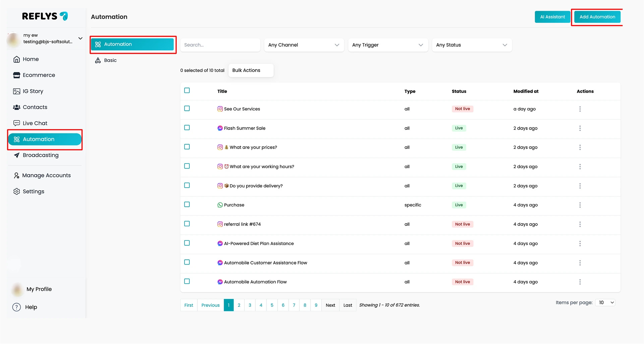This screenshot has width=644, height=344.
Task: Open Live Chat bubble icon
Action: (16, 123)
